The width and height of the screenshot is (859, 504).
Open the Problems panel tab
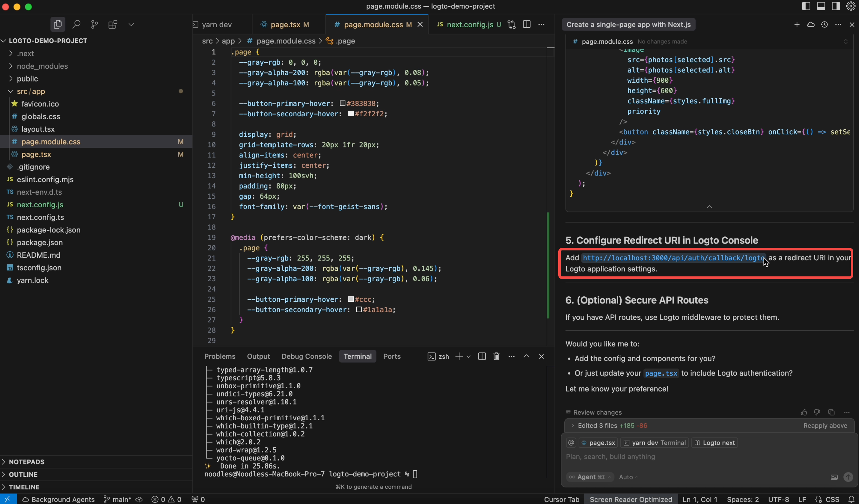pyautogui.click(x=220, y=356)
